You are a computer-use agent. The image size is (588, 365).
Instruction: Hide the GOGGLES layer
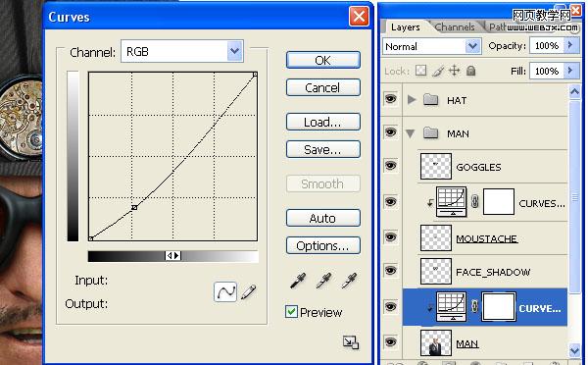click(x=390, y=166)
